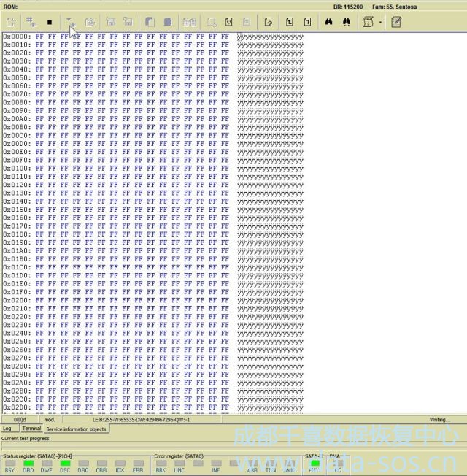This screenshot has height=476, width=467.
Task: Click the document icon with circle symbol
Action: click(229, 22)
